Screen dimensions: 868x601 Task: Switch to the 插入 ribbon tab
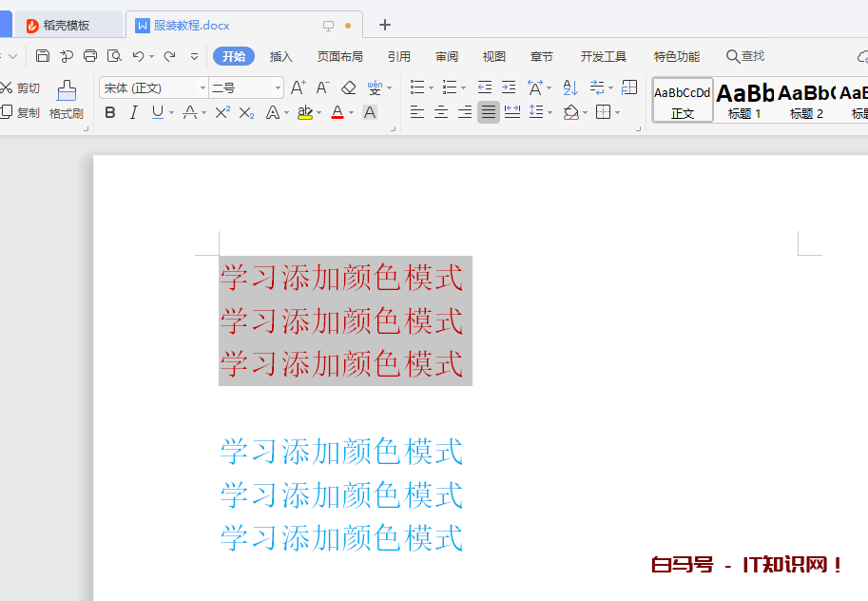[x=281, y=56]
